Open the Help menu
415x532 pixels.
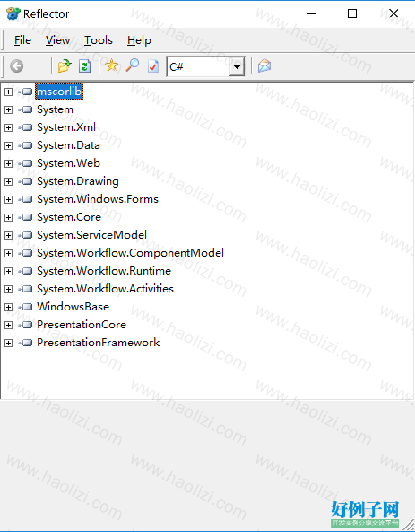139,40
